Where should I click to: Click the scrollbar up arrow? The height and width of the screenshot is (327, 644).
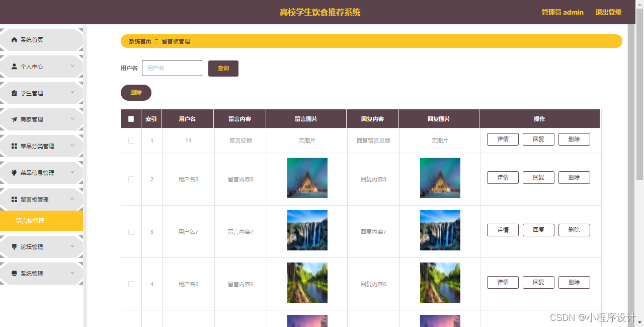(x=640, y=4)
